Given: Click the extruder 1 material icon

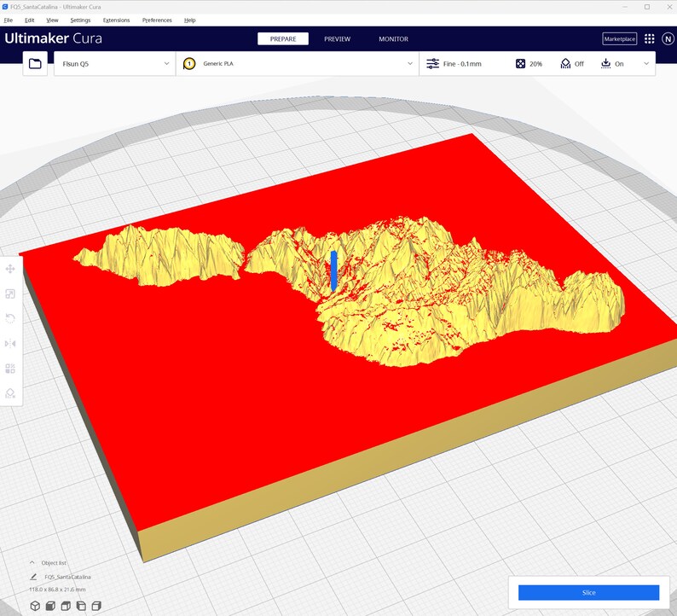Looking at the screenshot, I should click(x=189, y=64).
